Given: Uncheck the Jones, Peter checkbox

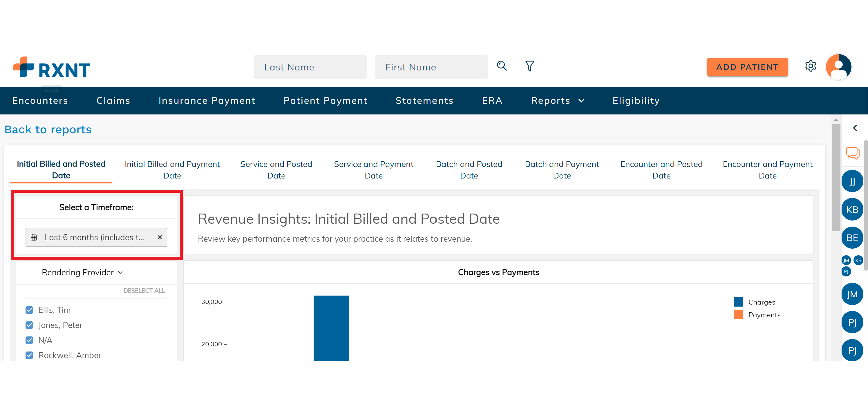Looking at the screenshot, I should tap(29, 325).
